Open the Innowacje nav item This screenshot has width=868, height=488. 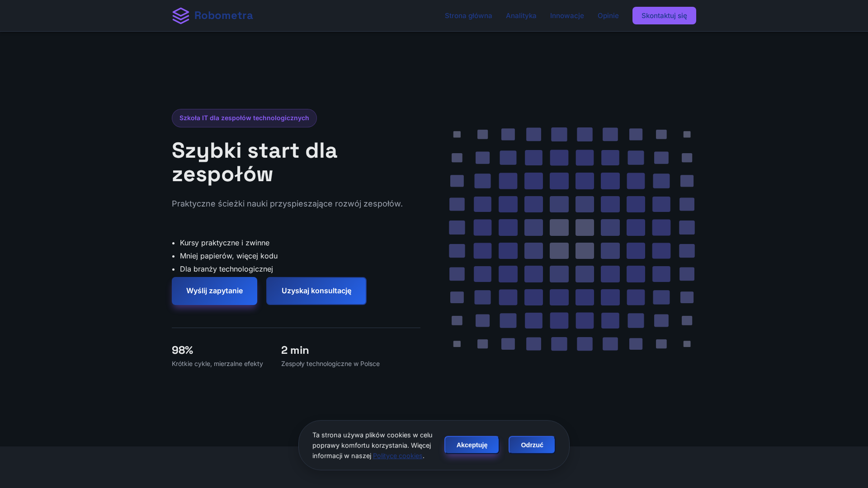coord(567,16)
